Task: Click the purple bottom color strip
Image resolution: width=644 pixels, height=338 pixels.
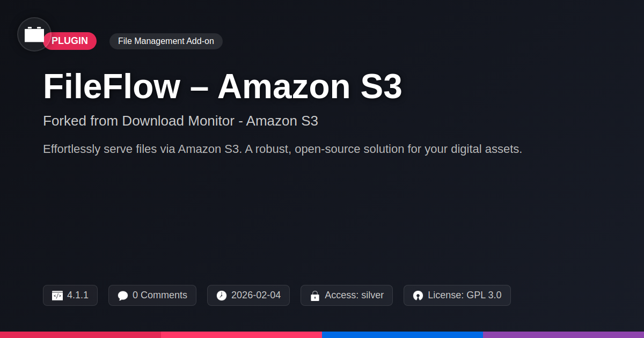Action: point(563,334)
